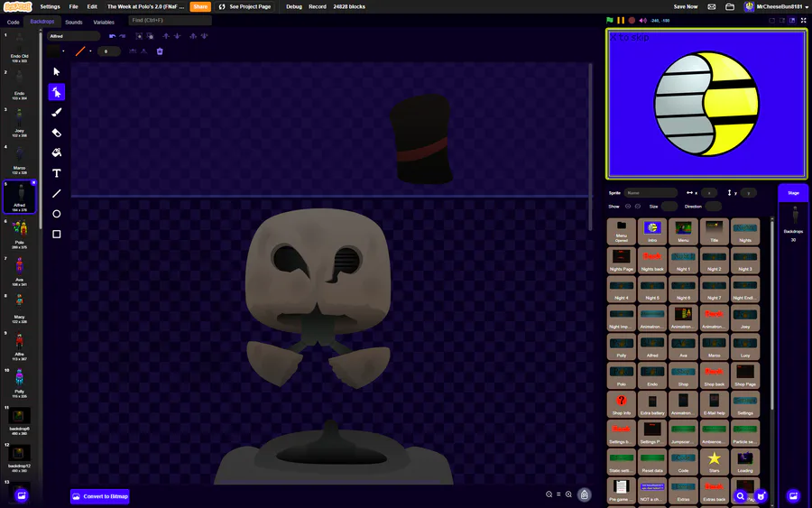The image size is (812, 508).
Task: Open the outline color dropdown
Action: (x=90, y=51)
